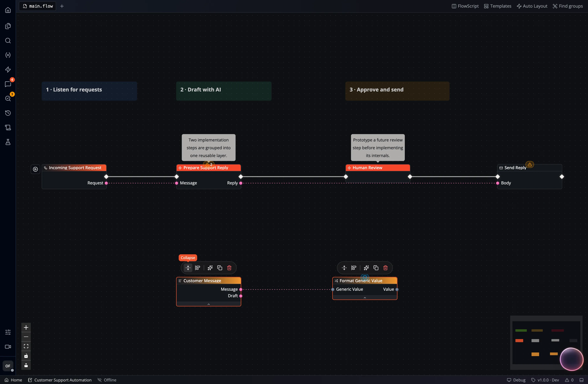This screenshot has width=588, height=384.
Task: Select the Send Reply node header
Action: pos(530,168)
